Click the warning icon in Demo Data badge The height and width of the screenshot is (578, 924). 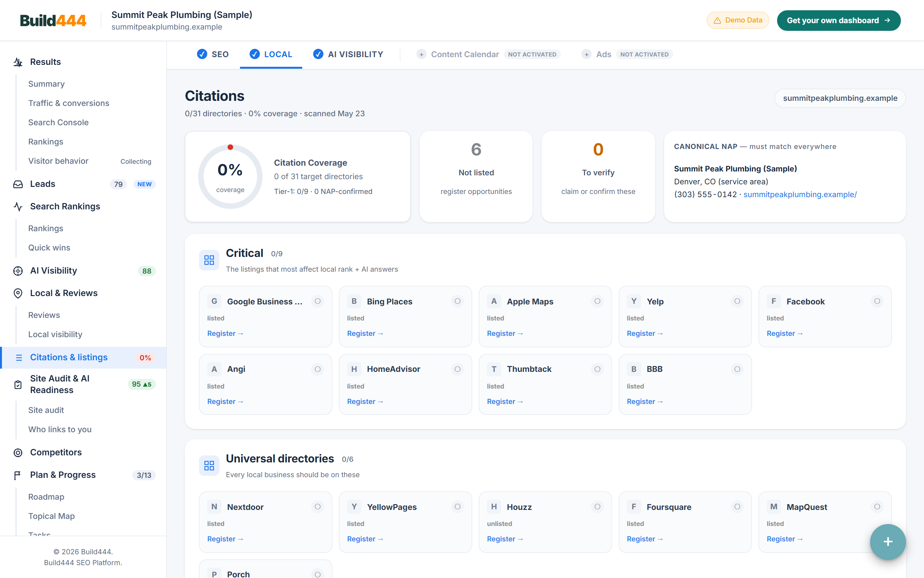coord(717,21)
